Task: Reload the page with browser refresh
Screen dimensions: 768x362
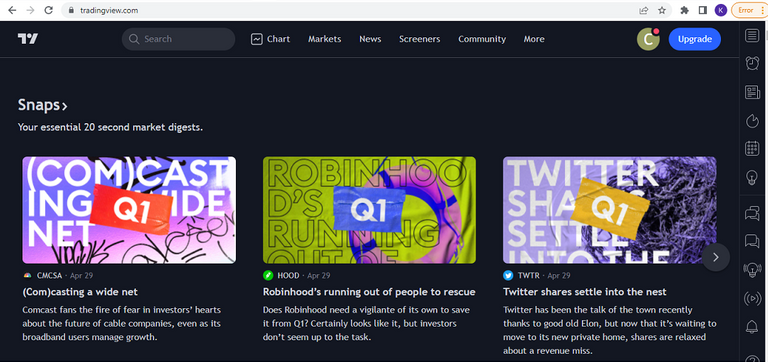Action: (48, 10)
